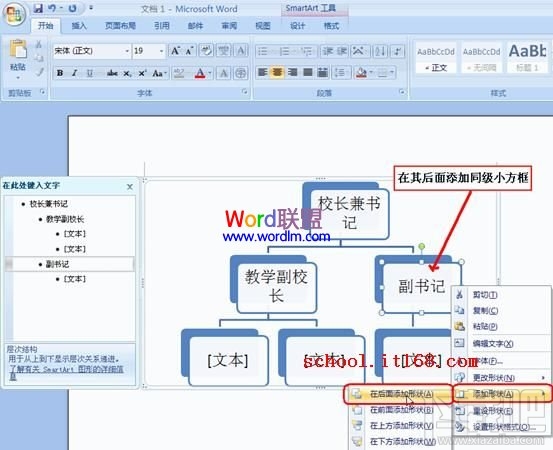This screenshot has height=450, width=553.
Task: Save the document from quick access toolbar
Action: [x=38, y=8]
